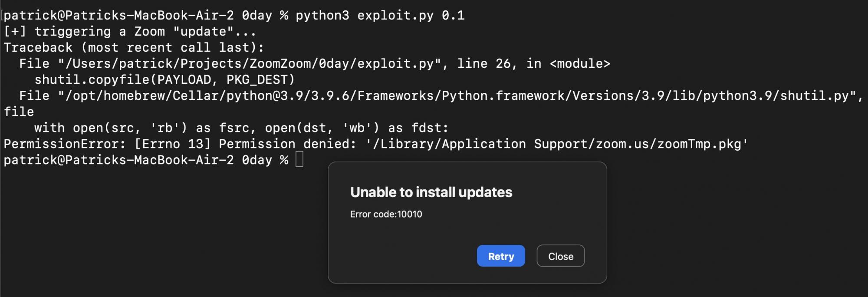Click the "PermissionError" word
Screen dimensions: 868x297
click(61, 144)
